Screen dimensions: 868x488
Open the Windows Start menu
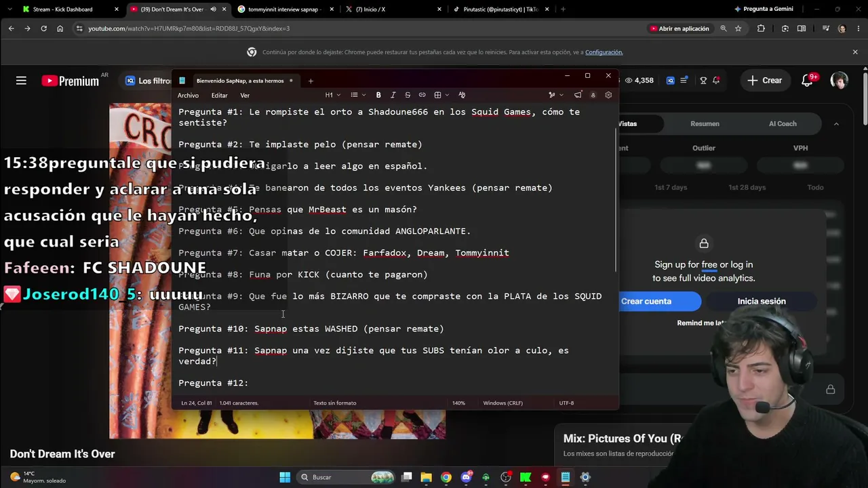[x=285, y=477]
